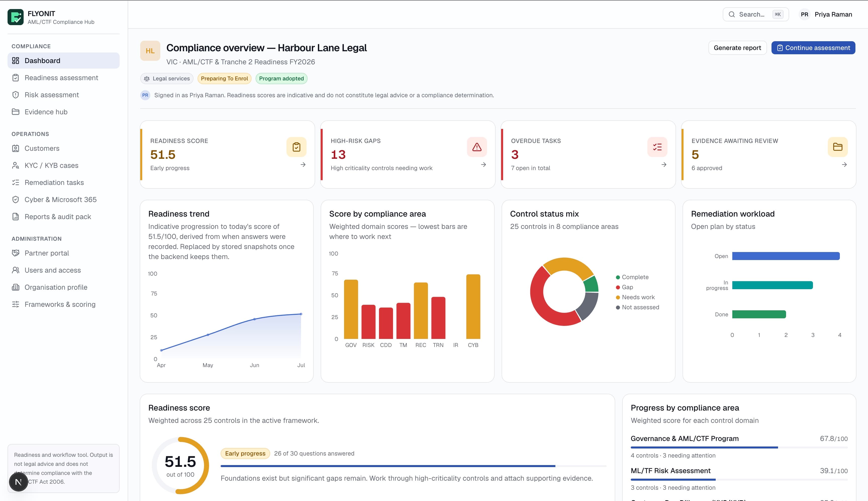Click the Not assessed legend entry

[637, 307]
